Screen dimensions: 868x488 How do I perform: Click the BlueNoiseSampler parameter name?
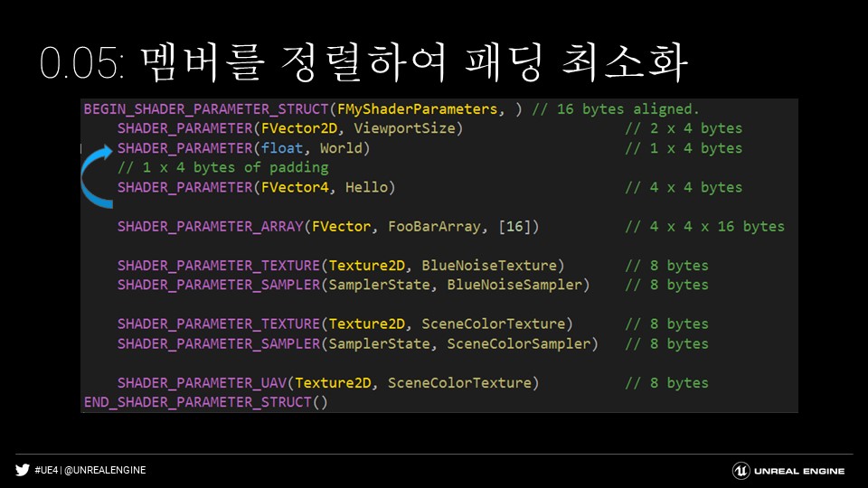click(x=514, y=285)
